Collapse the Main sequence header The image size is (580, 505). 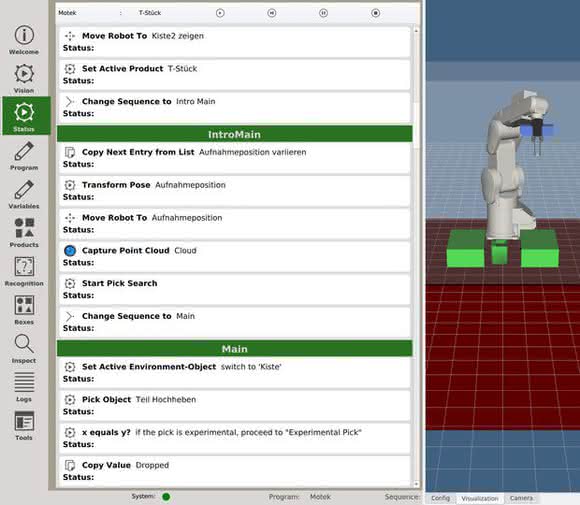coord(235,349)
